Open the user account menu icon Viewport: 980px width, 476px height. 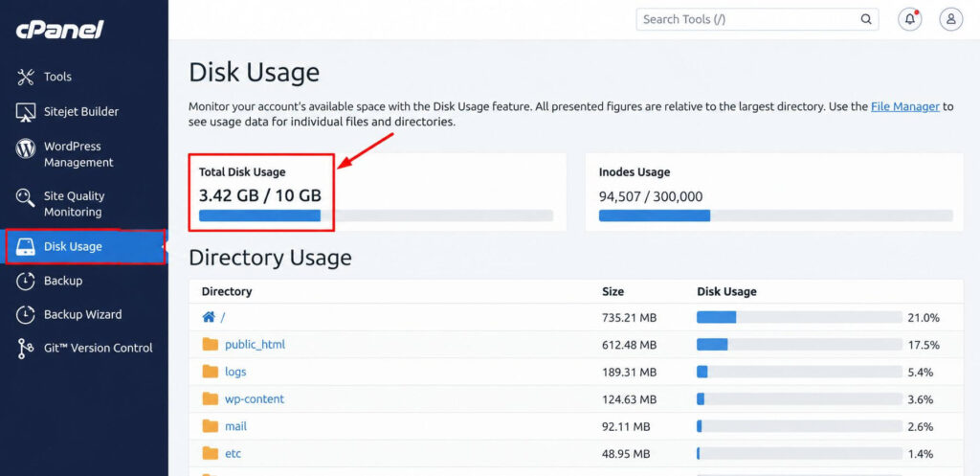point(950,19)
